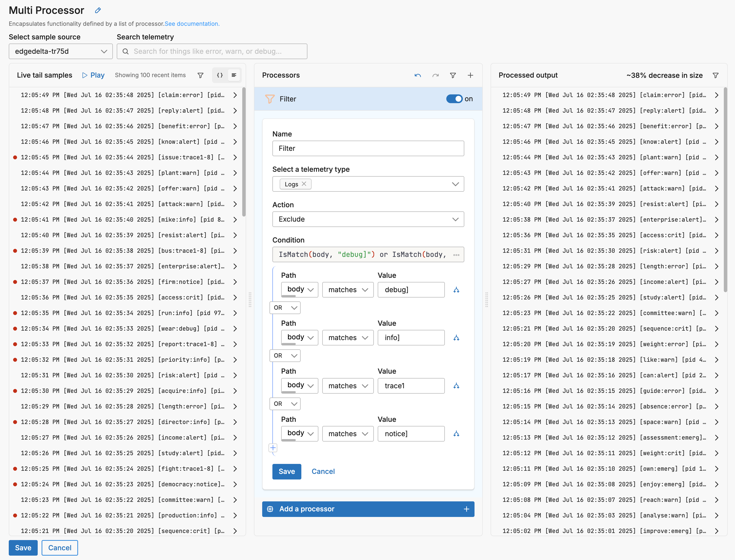The image size is (735, 560).
Task: Click the Live tail samples scrollbar
Action: [x=244, y=152]
